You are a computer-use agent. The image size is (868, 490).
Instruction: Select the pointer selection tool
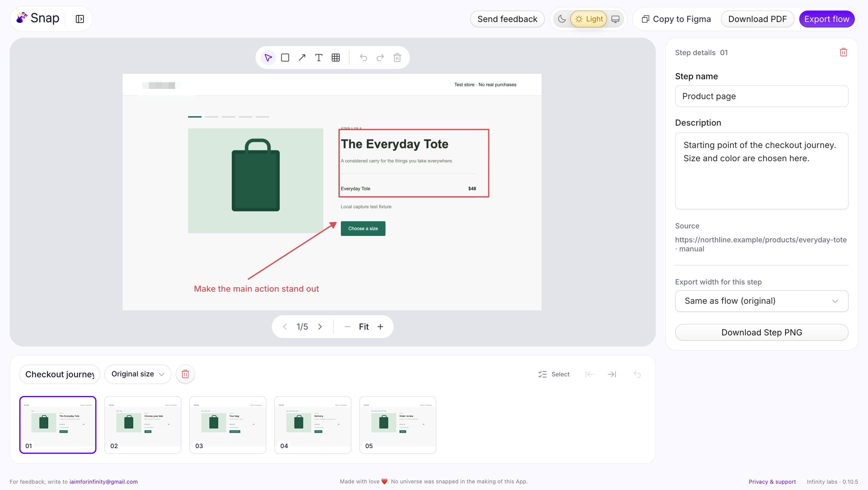tap(268, 58)
